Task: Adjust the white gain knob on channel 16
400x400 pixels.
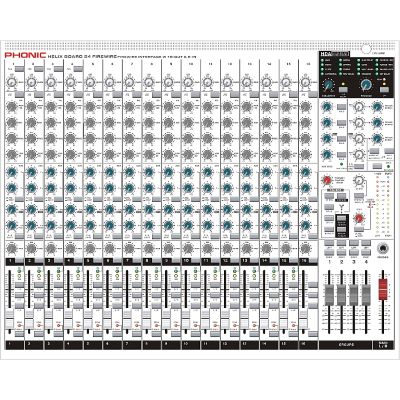Action: coord(305,82)
